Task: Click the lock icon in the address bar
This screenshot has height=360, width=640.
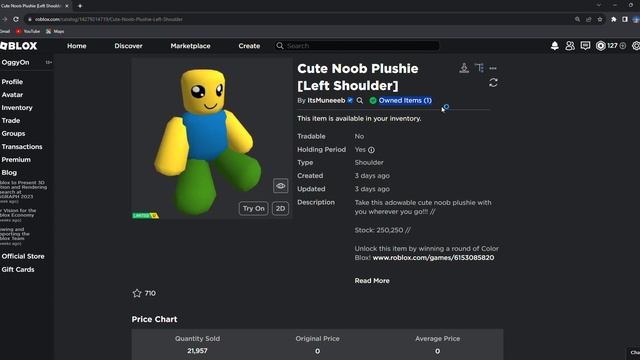Action: (30, 19)
